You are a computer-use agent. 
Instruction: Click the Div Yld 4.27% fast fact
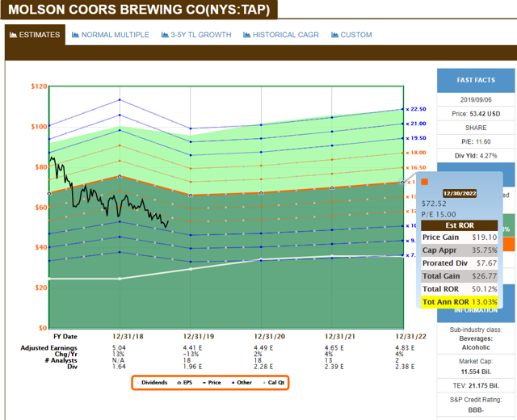pos(476,156)
